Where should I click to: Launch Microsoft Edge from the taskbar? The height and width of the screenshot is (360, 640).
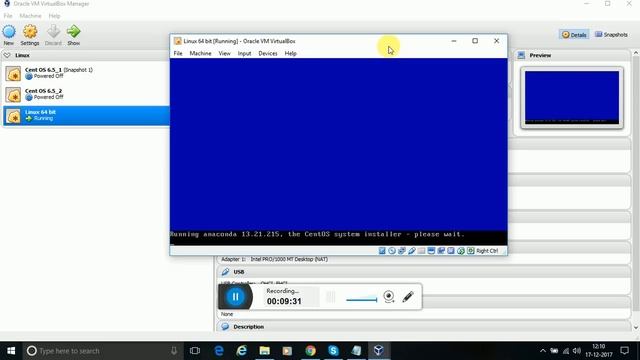point(219,351)
